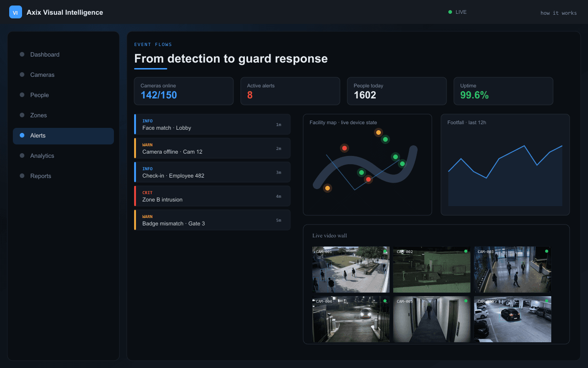Image resolution: width=588 pixels, height=368 pixels.
Task: Click the green LIVE status indicator
Action: coord(458,12)
